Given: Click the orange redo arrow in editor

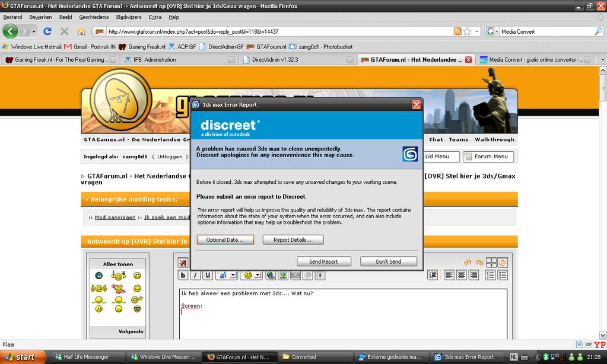Looking at the screenshot, I should tap(479, 263).
